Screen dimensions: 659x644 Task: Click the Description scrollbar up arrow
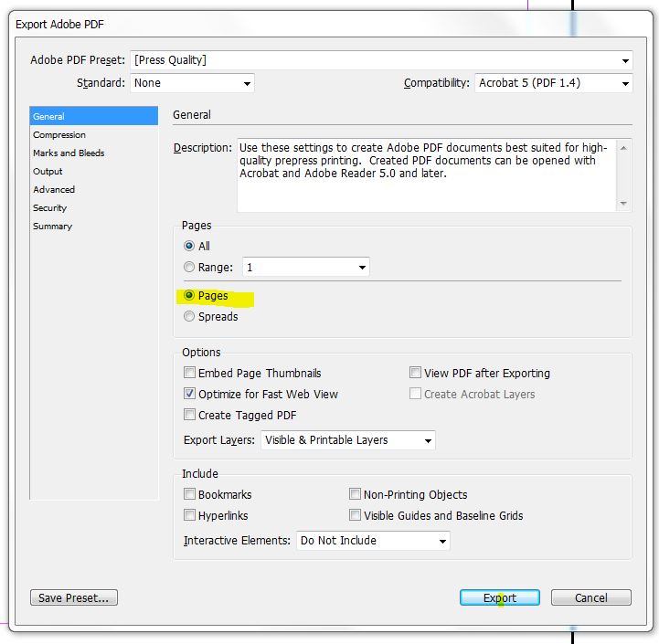point(623,148)
